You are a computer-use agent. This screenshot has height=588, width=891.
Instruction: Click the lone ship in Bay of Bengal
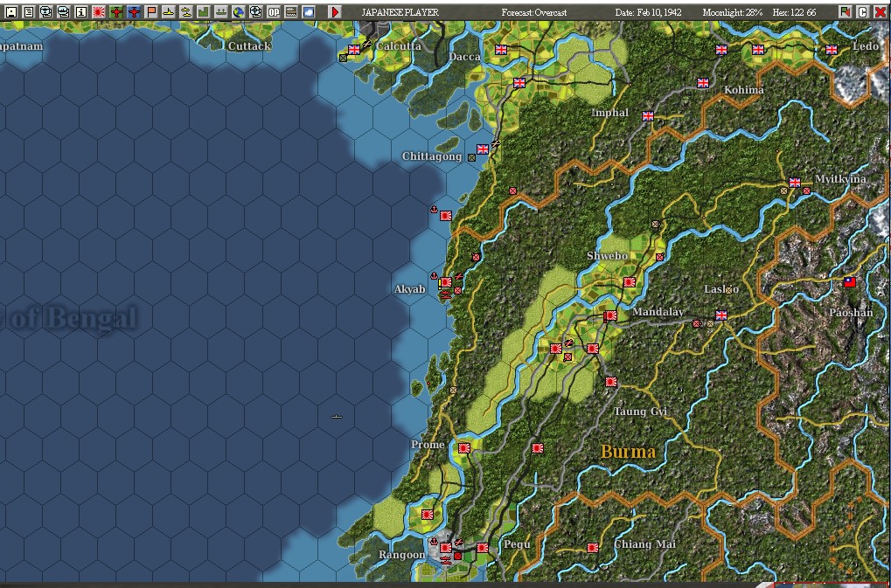tap(337, 417)
